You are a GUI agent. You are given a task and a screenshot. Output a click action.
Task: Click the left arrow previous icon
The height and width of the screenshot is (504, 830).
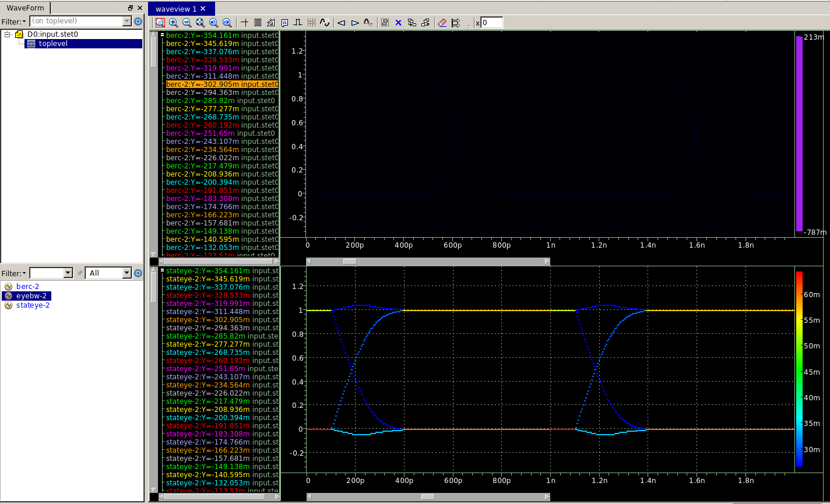pos(341,23)
